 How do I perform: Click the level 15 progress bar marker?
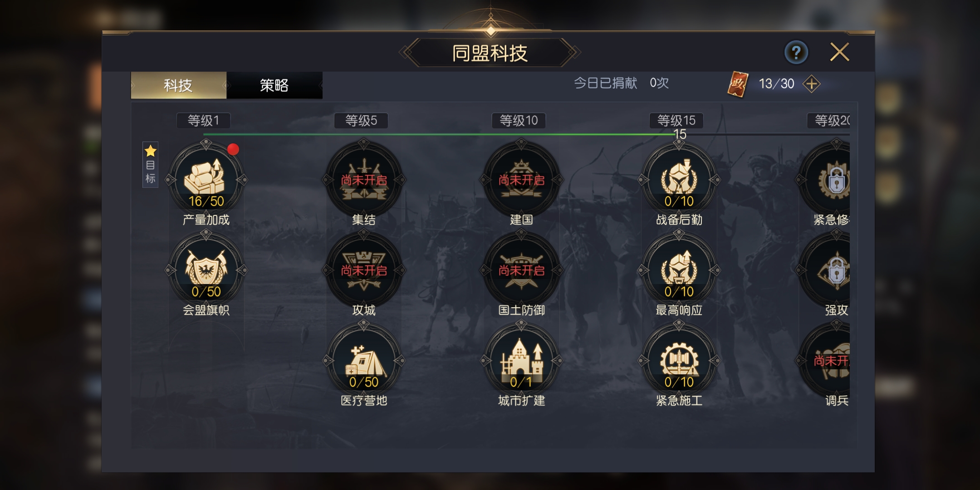point(680,134)
